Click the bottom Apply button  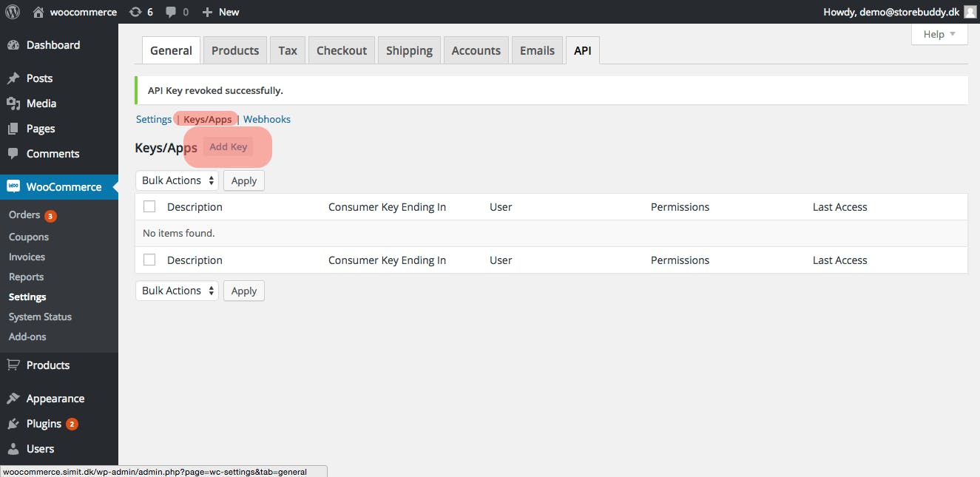click(244, 291)
